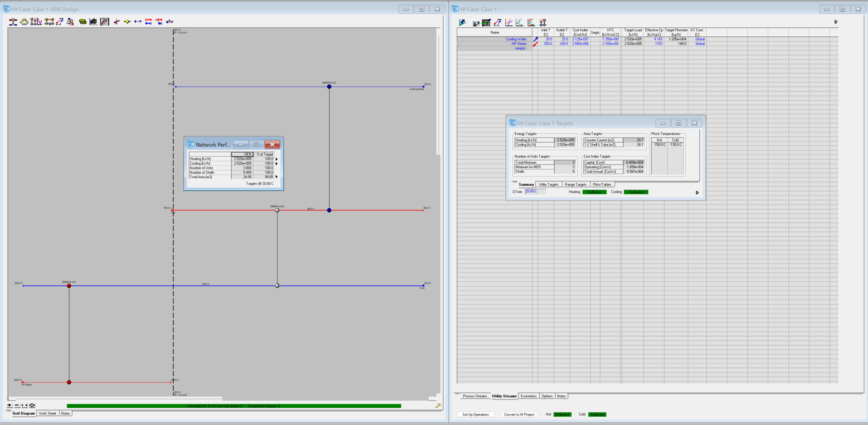Click the Convert to HI Project button
This screenshot has height=425, width=868.
(519, 415)
